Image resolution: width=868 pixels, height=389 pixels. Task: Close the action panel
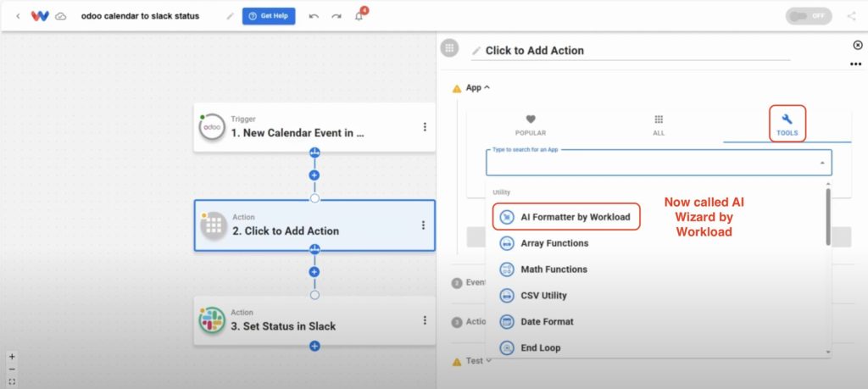[x=858, y=46]
